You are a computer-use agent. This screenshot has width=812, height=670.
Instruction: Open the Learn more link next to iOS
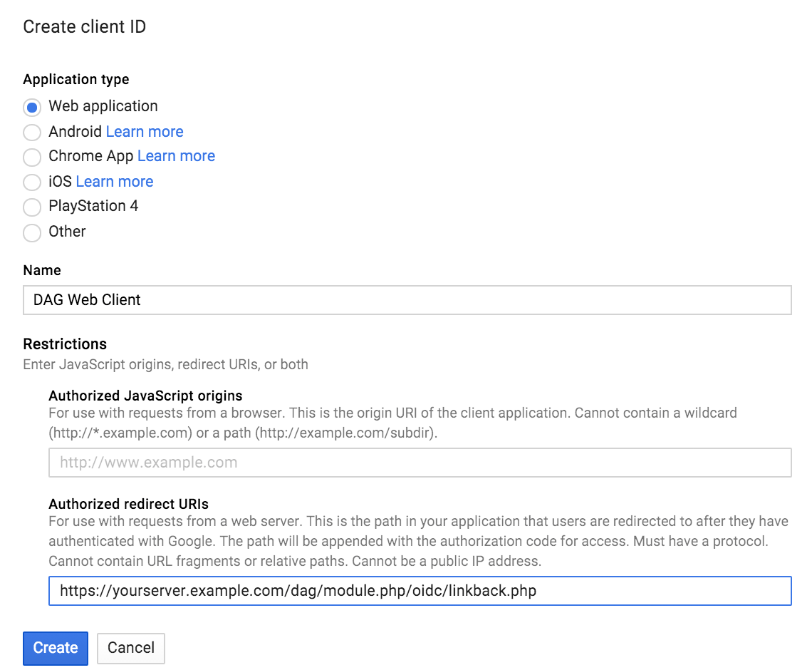click(114, 182)
